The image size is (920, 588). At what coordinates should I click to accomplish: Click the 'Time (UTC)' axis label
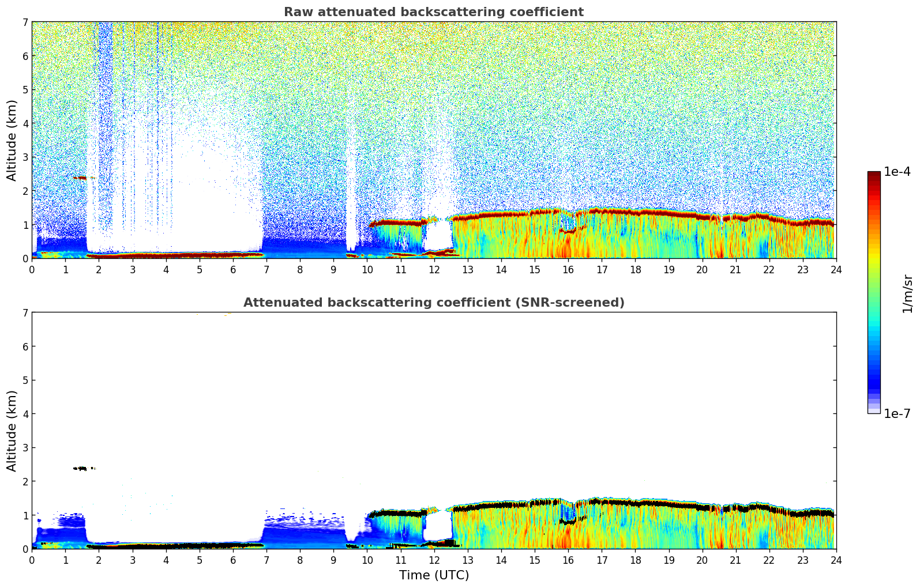pos(434,575)
